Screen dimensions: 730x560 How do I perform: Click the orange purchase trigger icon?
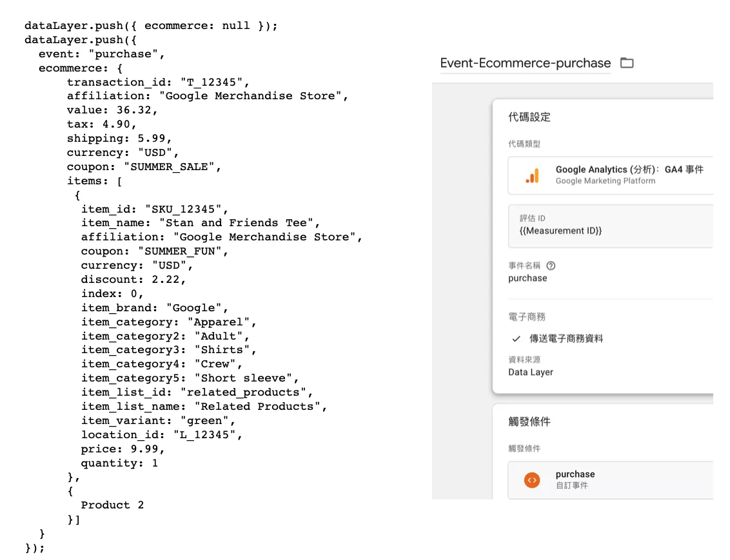point(531,480)
